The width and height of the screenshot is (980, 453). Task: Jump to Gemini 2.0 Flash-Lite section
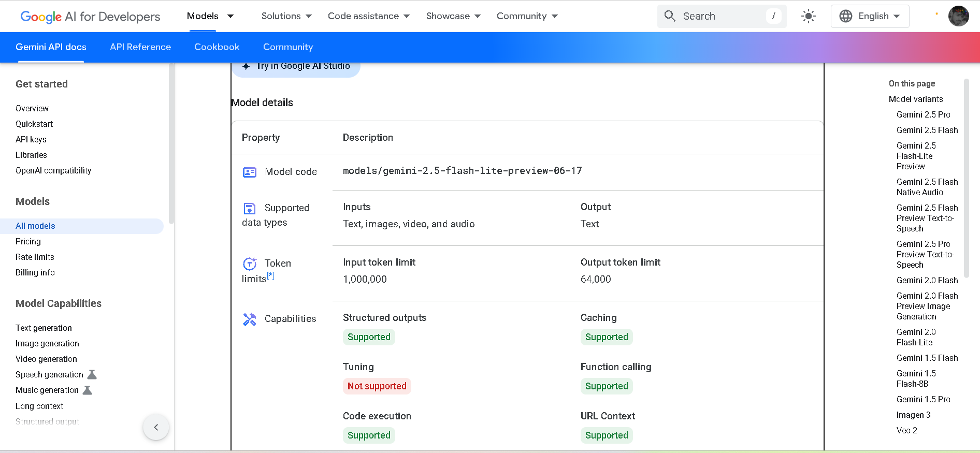coord(916,337)
